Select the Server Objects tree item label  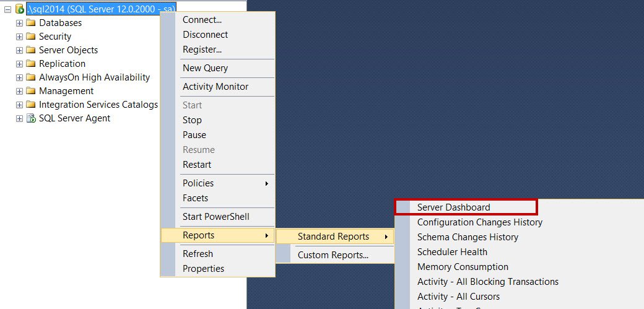(x=68, y=50)
